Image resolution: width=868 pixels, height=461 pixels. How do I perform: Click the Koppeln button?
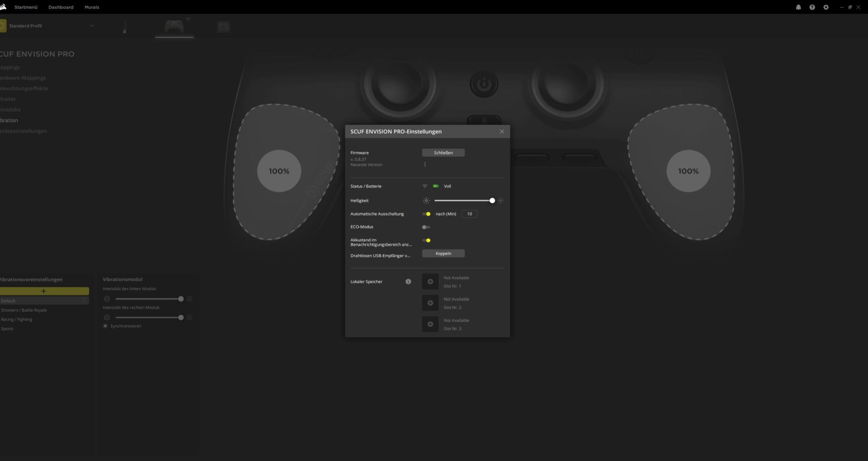point(443,254)
